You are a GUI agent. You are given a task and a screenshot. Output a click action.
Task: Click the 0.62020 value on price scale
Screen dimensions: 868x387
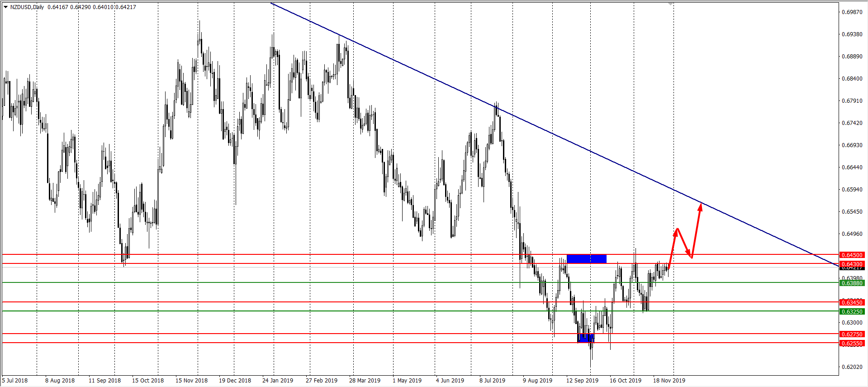point(852,367)
